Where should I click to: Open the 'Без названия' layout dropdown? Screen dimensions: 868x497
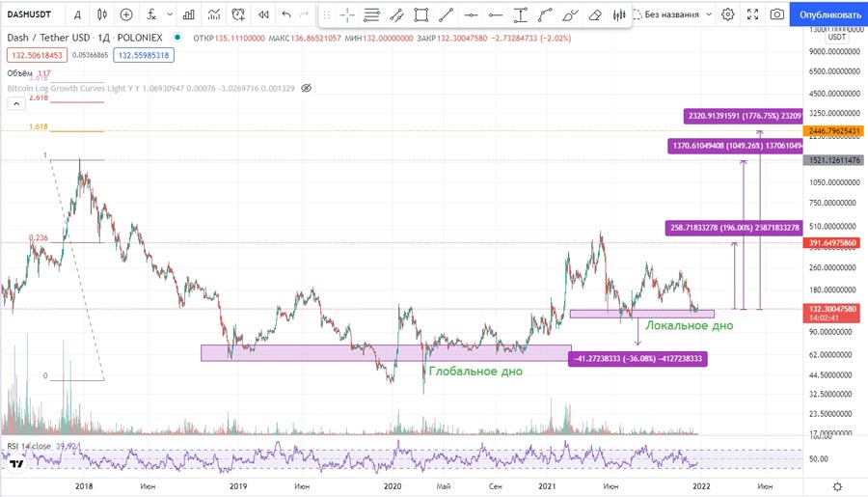678,14
